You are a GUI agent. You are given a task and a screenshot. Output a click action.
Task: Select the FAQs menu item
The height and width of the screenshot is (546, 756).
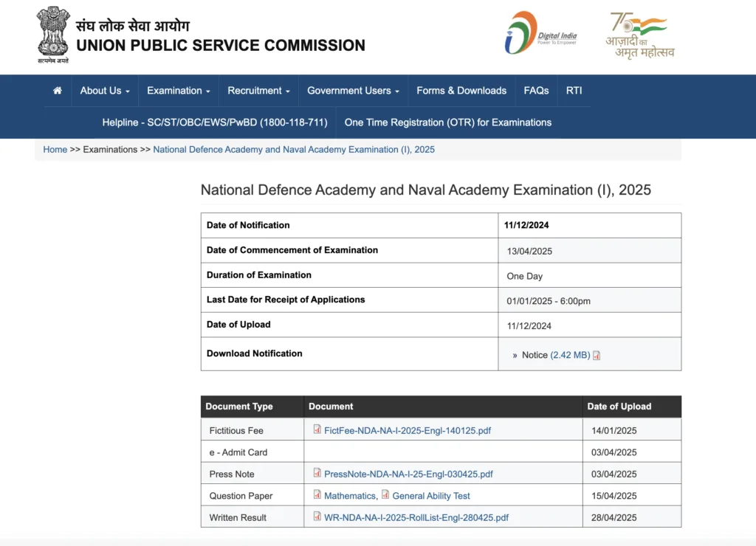pos(536,90)
